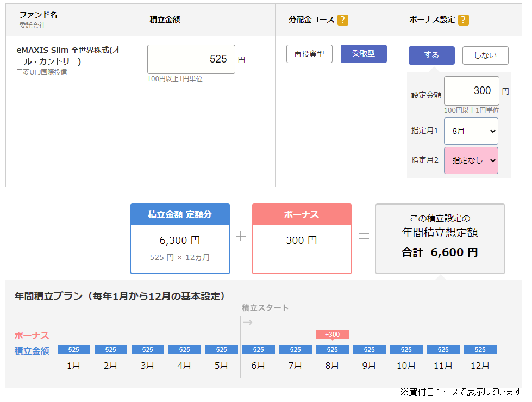Click +300 bonus marker above 8月
Viewport: 532px width, 402px height.
click(332, 335)
